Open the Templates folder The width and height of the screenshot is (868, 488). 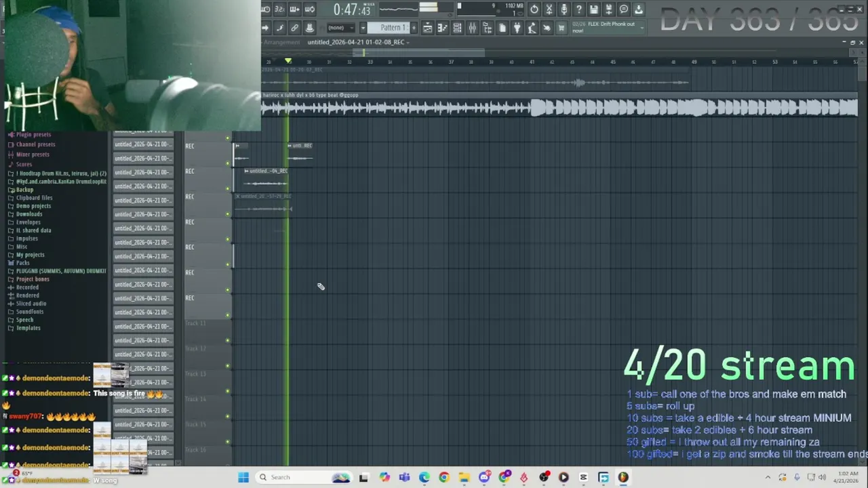click(28, 328)
